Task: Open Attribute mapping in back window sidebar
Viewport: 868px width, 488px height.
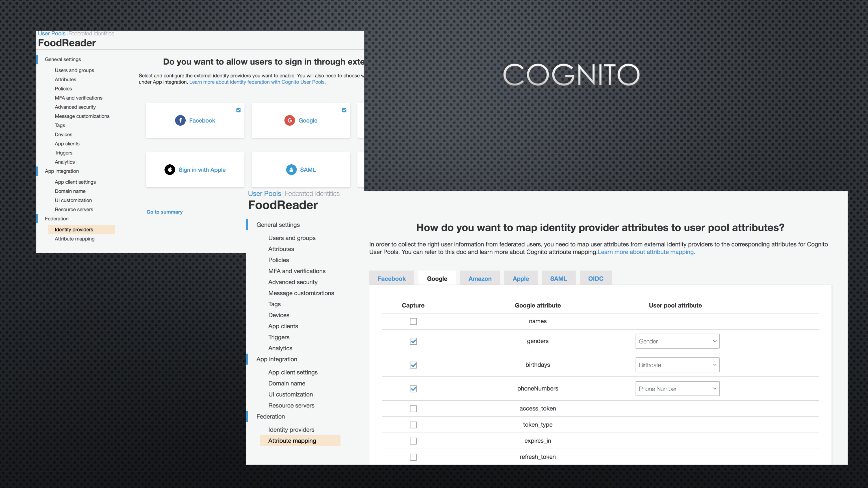Action: pos(75,239)
